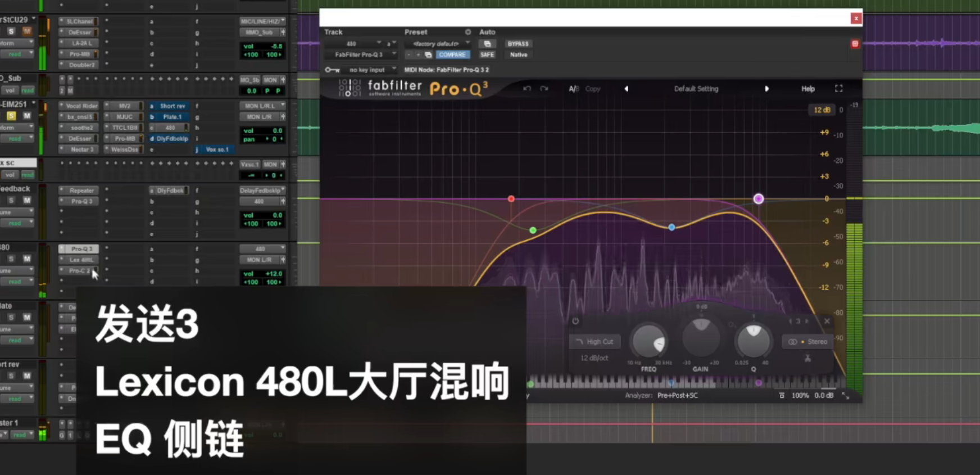Open the Help menu
Screen dimensions: 980x475
pyautogui.click(x=807, y=89)
